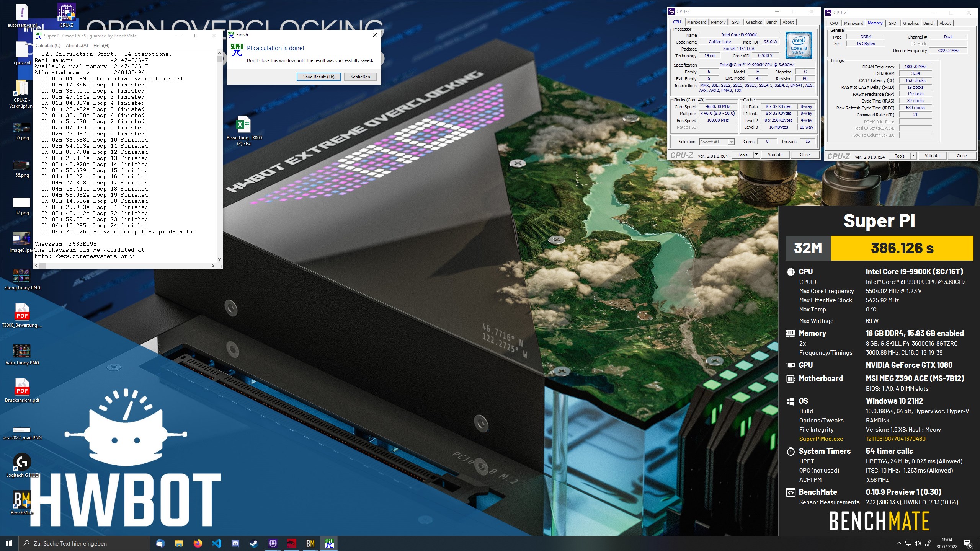The height and width of the screenshot is (551, 980).
Task: Switch to the About tab in left CPU-Z window
Action: point(788,22)
